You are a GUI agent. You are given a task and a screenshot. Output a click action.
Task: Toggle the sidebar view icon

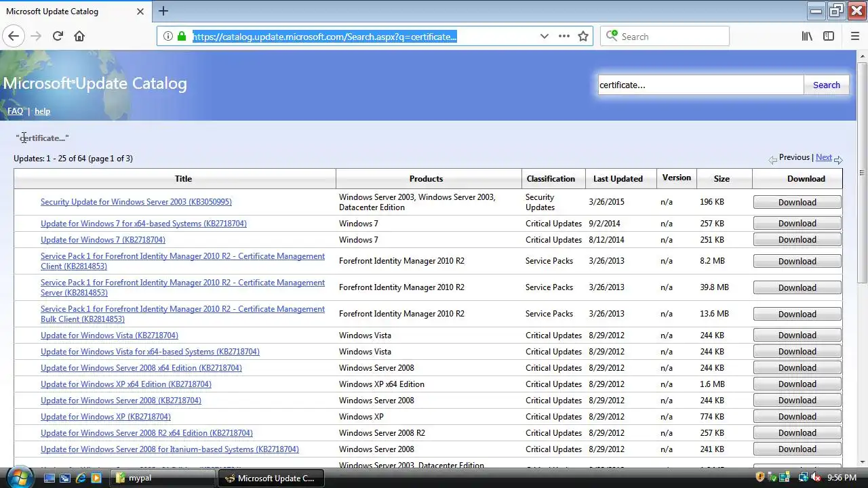[x=829, y=37]
